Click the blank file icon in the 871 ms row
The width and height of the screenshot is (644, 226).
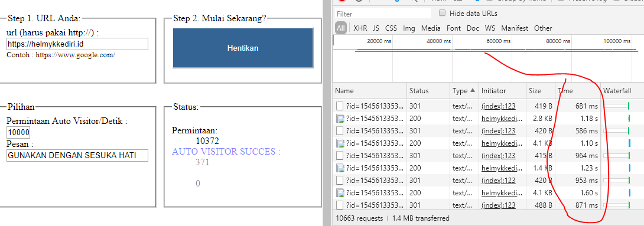point(340,205)
